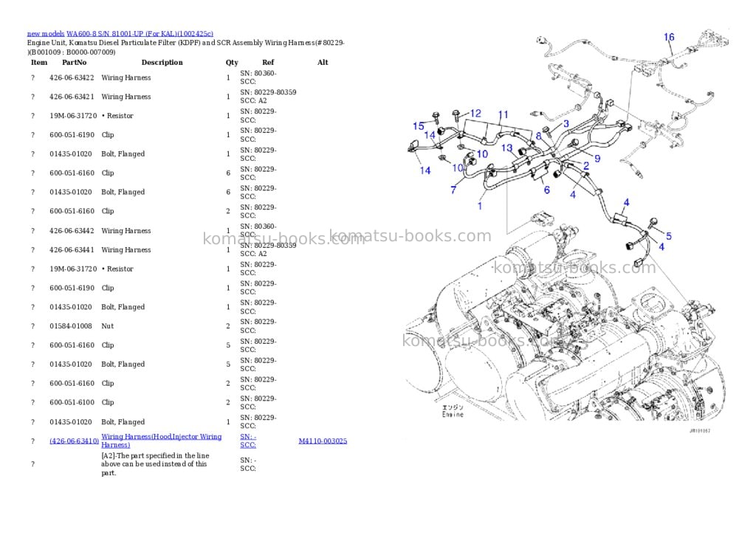Click callout number 2 in diagram
756x535 pixels.
[586, 166]
